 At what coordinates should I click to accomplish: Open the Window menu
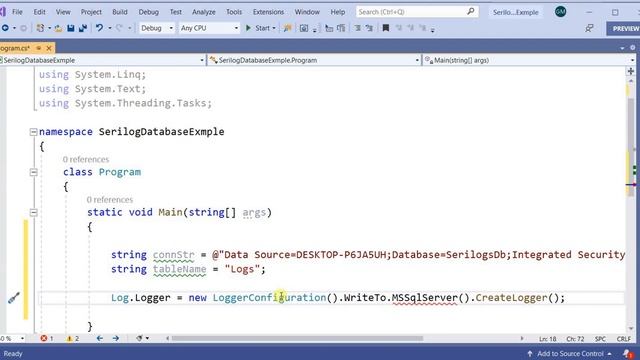click(307, 12)
